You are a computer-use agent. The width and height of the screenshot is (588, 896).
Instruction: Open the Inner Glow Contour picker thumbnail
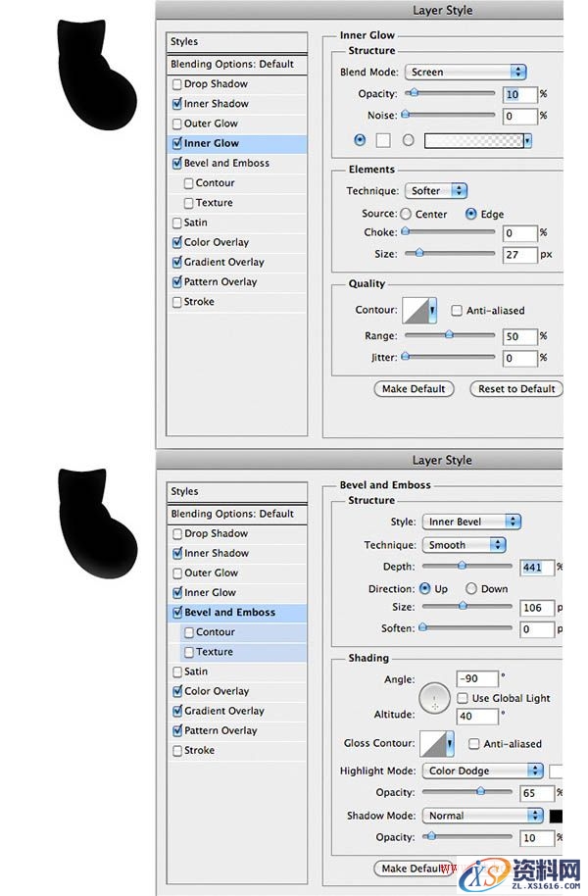coord(416,311)
